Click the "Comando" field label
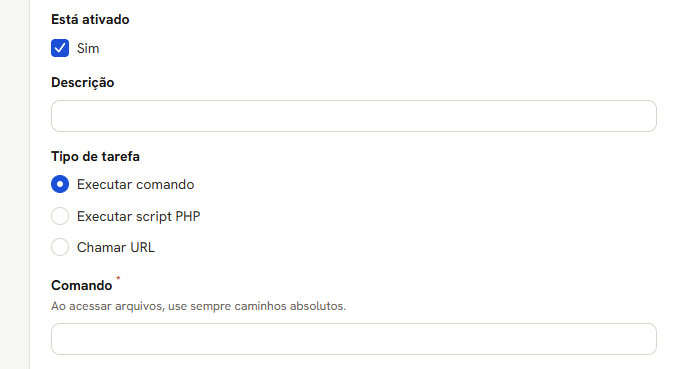This screenshot has width=679, height=369. tap(81, 285)
